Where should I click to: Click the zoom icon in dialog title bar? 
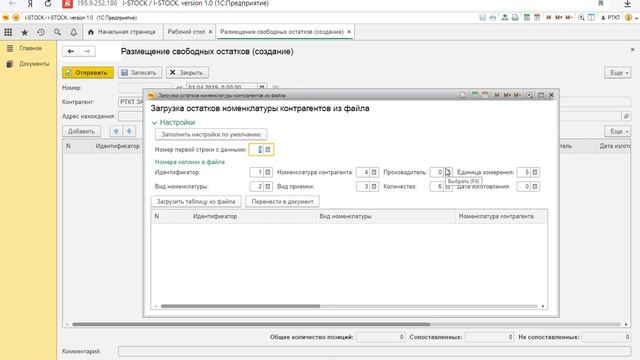(x=529, y=95)
